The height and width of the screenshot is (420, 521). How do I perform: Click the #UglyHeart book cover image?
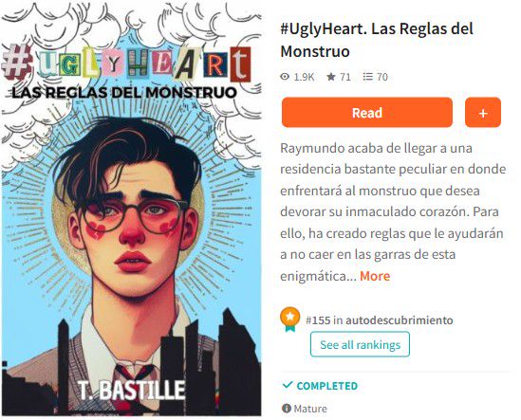[x=132, y=210]
